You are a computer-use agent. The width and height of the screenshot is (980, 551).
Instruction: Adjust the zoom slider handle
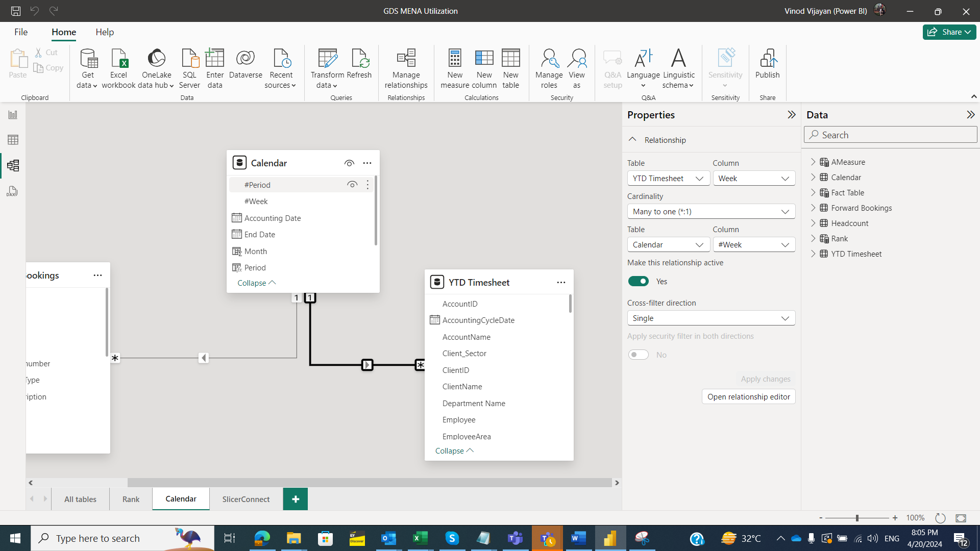pyautogui.click(x=857, y=518)
